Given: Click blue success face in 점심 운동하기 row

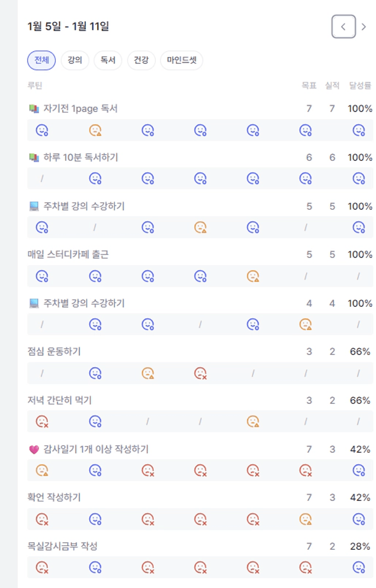Looking at the screenshot, I should point(95,374).
